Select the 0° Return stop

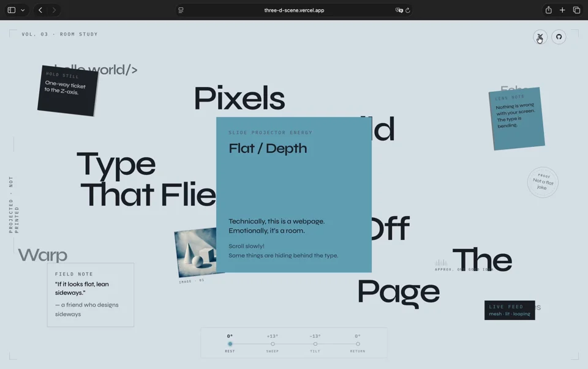click(x=358, y=343)
